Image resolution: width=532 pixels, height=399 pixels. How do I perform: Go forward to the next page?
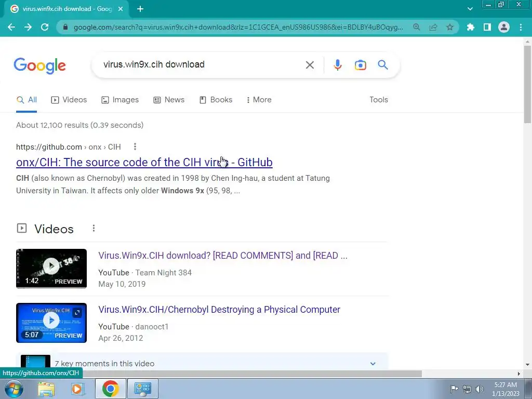[28, 27]
